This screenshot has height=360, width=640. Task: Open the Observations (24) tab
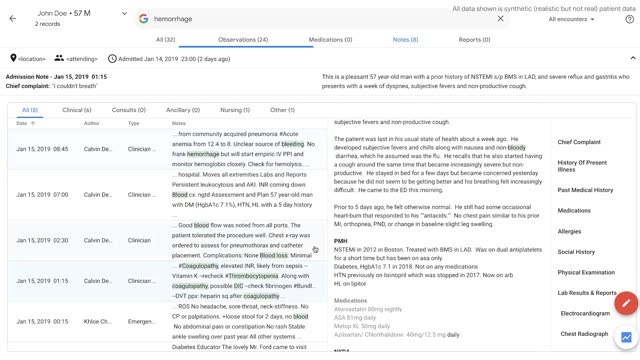[x=243, y=40]
